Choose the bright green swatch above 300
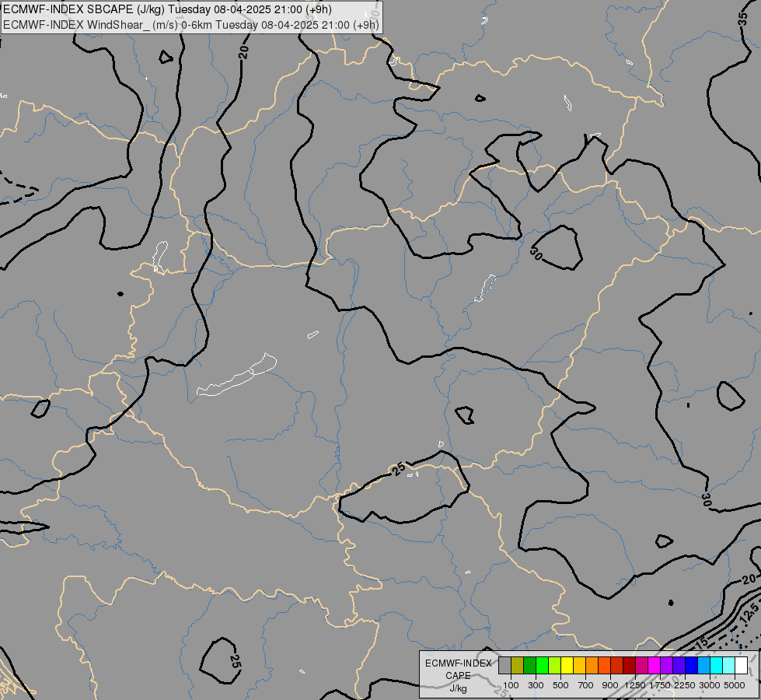761x700 pixels. coord(542,666)
